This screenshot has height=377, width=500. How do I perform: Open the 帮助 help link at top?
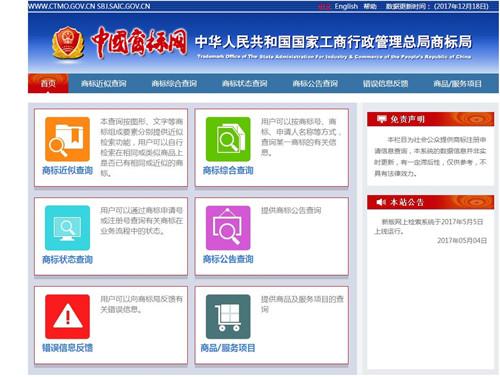tap(370, 6)
